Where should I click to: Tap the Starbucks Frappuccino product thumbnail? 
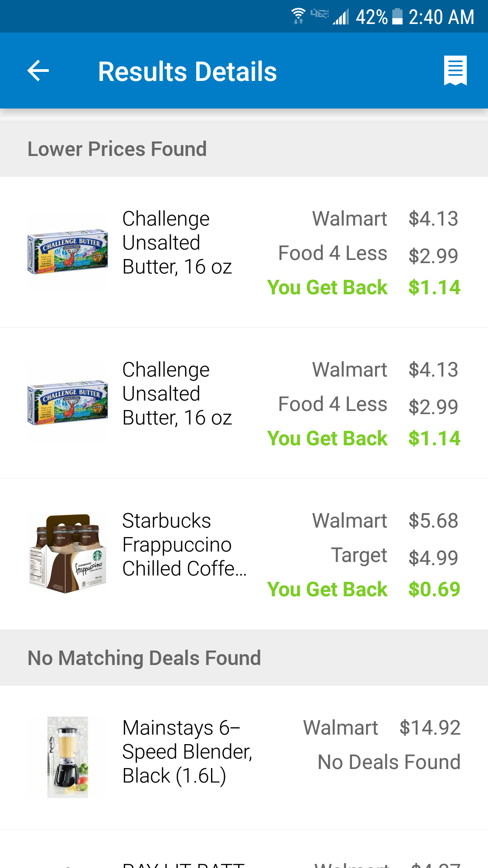tap(68, 554)
